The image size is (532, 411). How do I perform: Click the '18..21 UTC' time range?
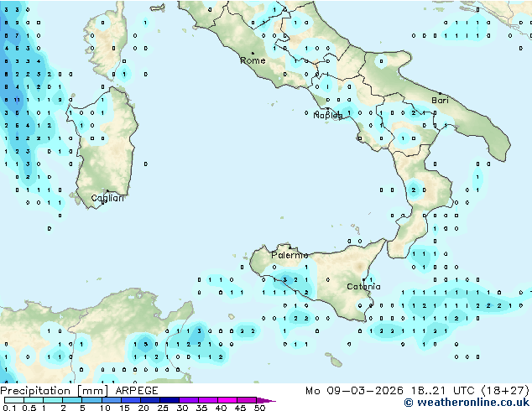pos(442,391)
